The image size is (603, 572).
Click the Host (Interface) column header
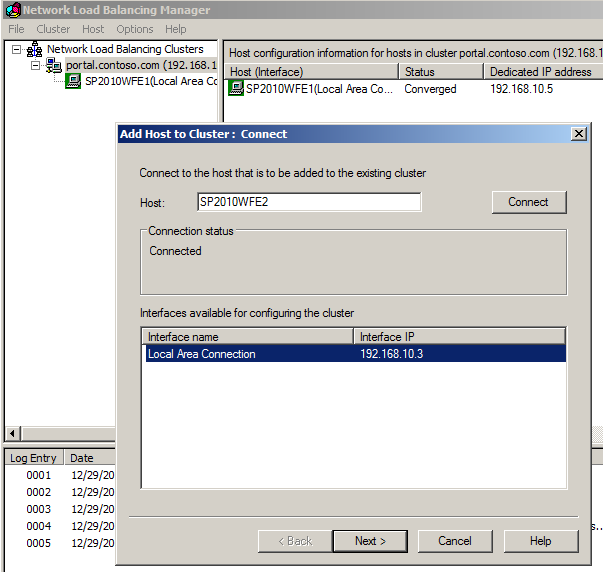[312, 72]
